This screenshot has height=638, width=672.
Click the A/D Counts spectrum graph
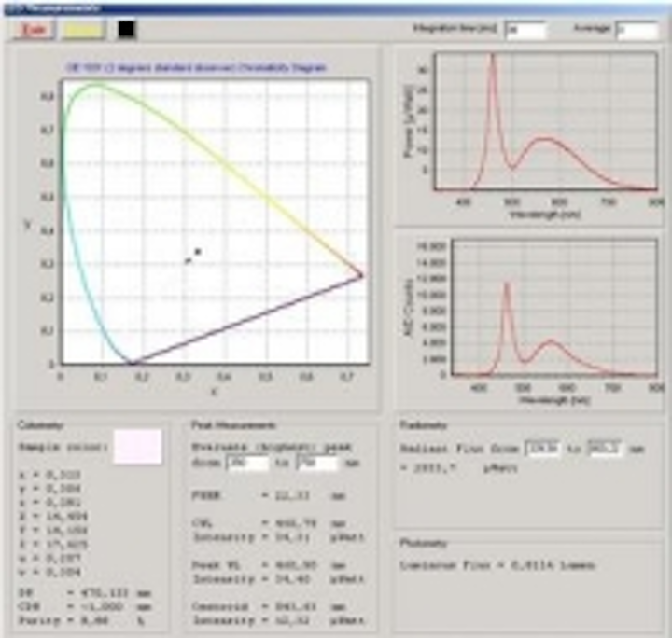pyautogui.click(x=554, y=308)
